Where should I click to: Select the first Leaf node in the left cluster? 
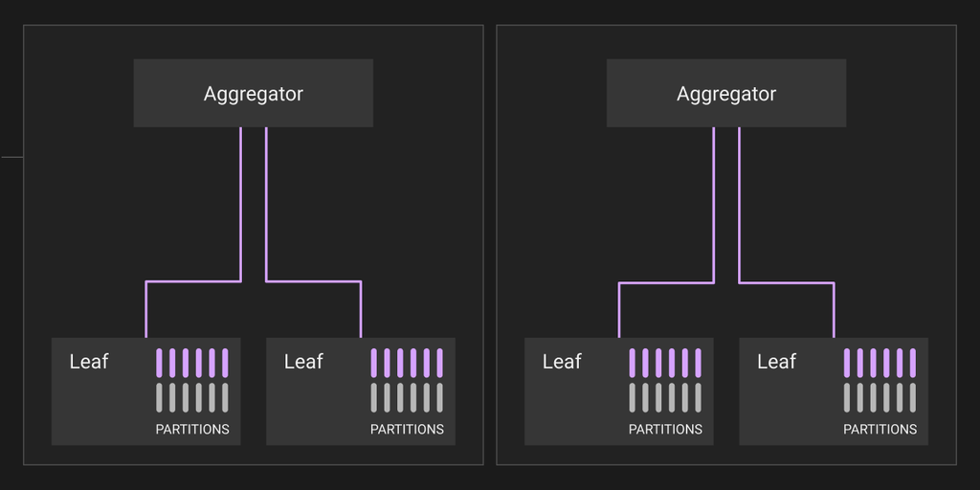tap(145, 391)
